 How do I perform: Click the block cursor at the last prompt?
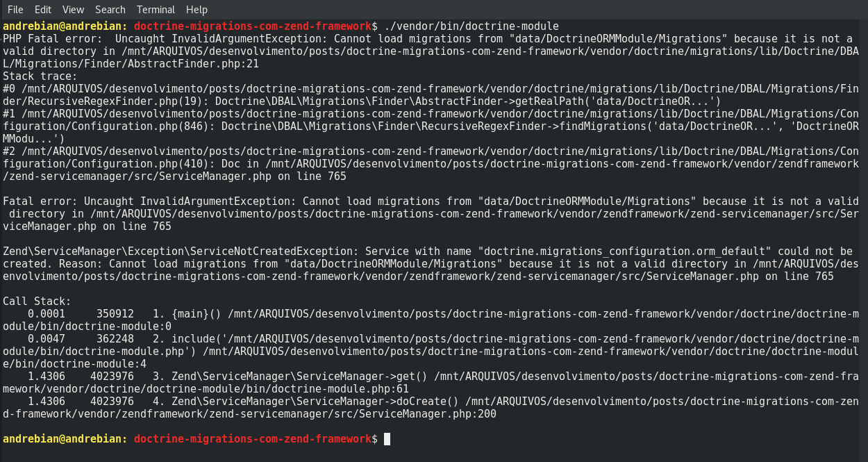(x=387, y=439)
